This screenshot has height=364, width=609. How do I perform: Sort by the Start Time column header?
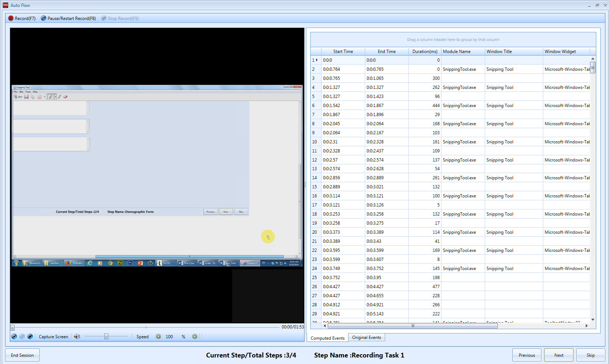(343, 52)
